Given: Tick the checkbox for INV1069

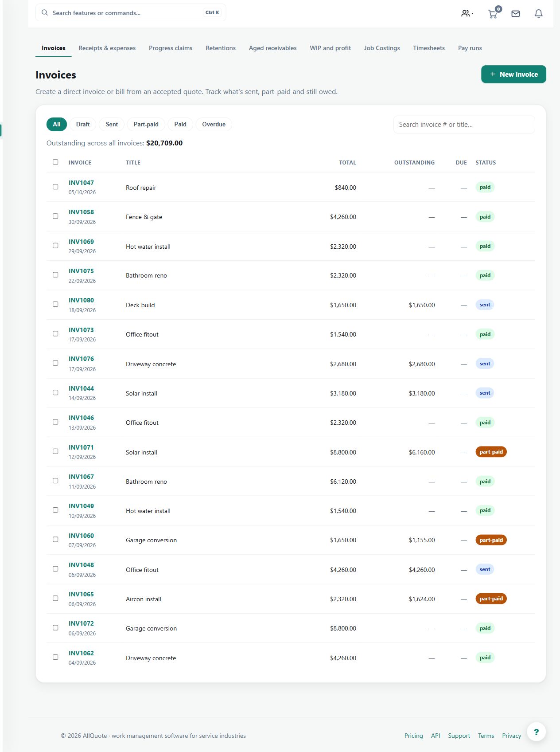Looking at the screenshot, I should 55,245.
